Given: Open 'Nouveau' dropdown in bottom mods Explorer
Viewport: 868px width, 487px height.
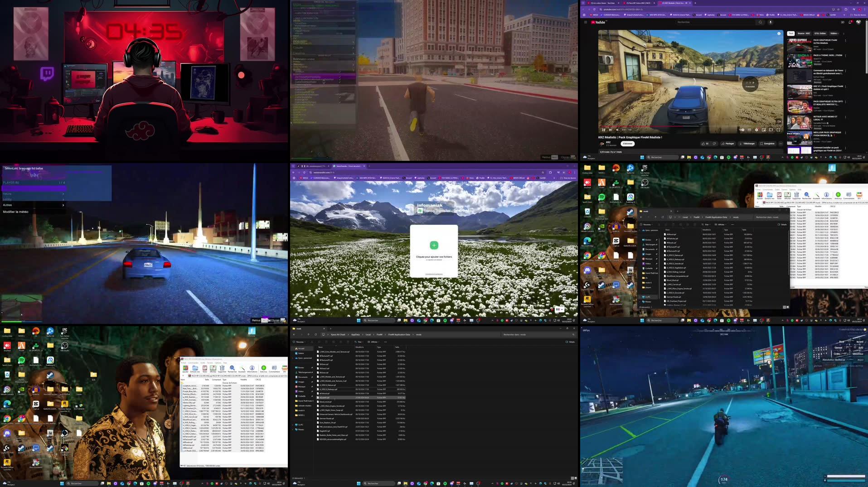Looking at the screenshot, I should point(299,342).
